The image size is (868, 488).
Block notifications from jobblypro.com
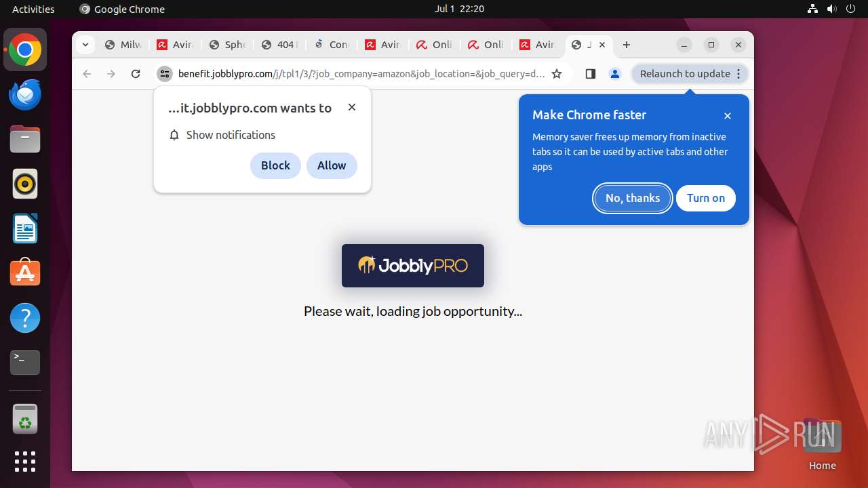pyautogui.click(x=275, y=165)
